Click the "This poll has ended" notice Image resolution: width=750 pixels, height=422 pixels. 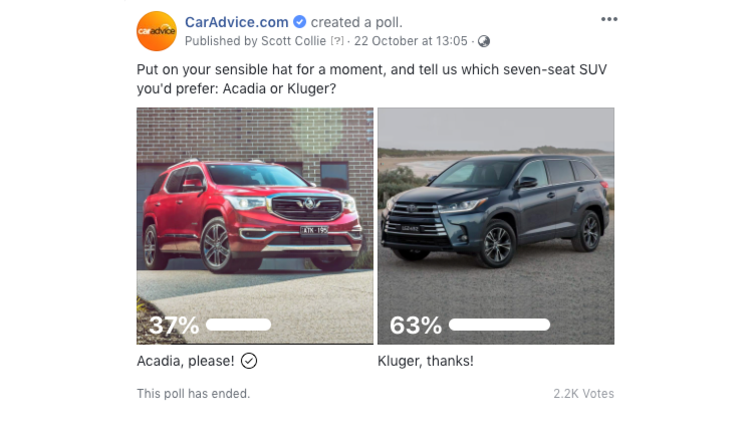tap(193, 394)
